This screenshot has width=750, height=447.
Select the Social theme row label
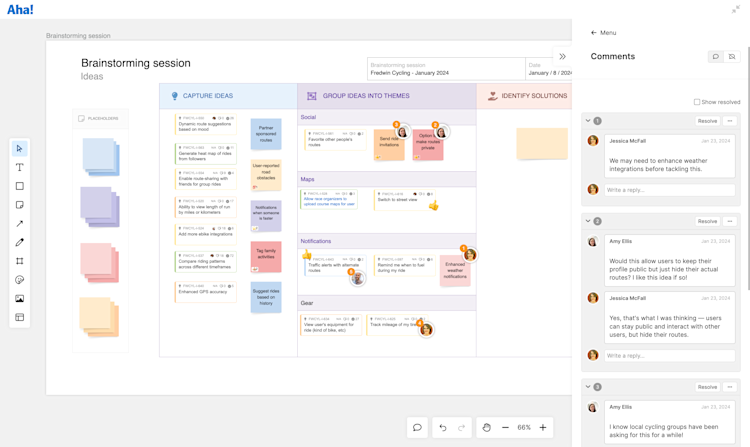click(308, 117)
